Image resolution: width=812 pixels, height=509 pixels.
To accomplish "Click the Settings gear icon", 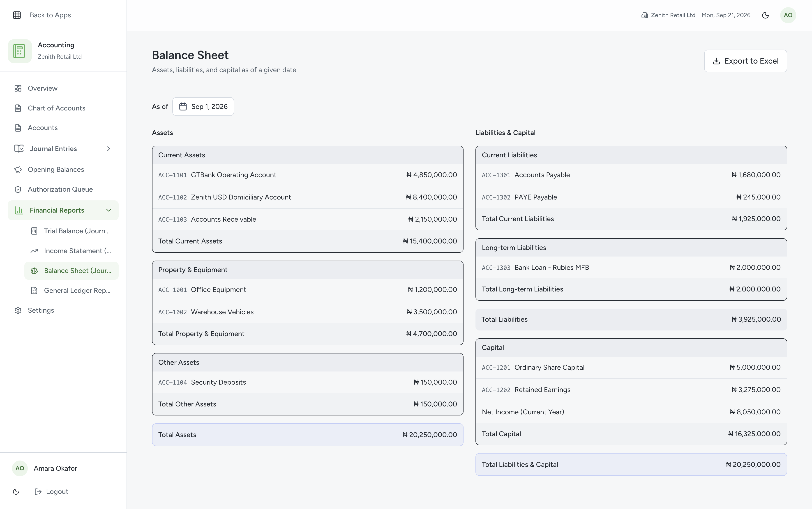I will pyautogui.click(x=18, y=310).
